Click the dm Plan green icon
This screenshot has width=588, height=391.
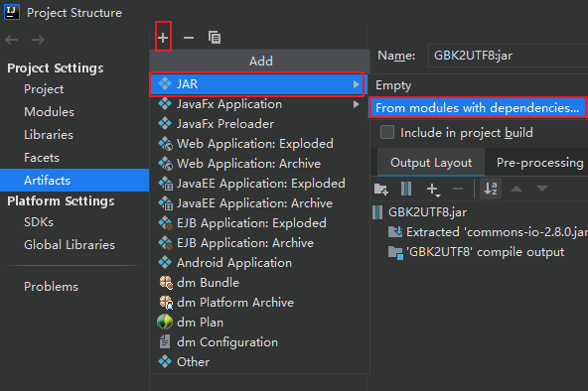[x=165, y=322]
